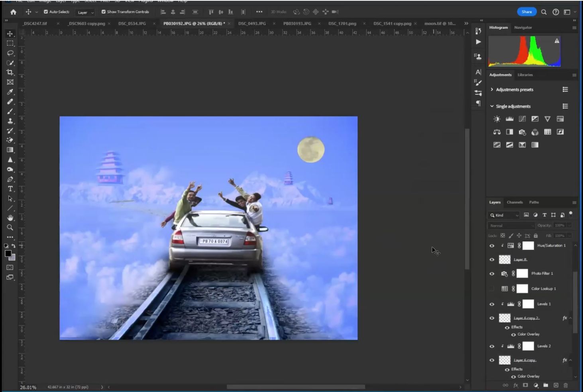Select the Crop tool
The image size is (583, 392).
click(10, 73)
